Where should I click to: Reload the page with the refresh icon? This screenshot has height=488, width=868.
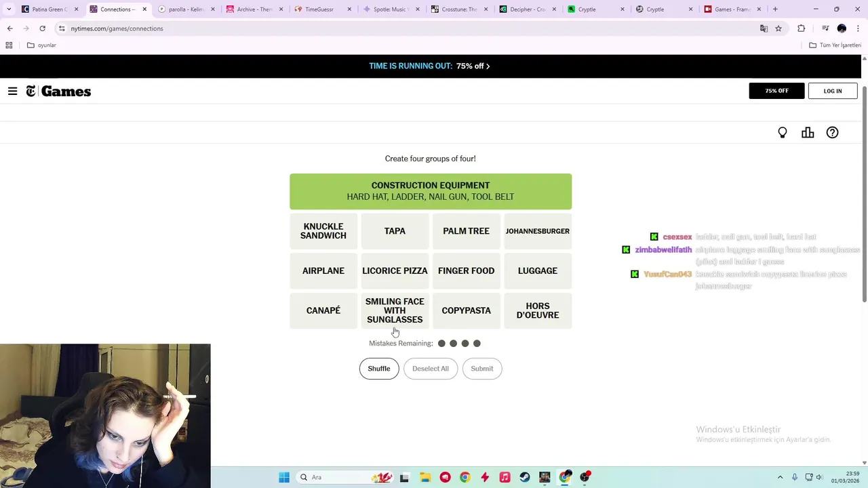click(42, 28)
